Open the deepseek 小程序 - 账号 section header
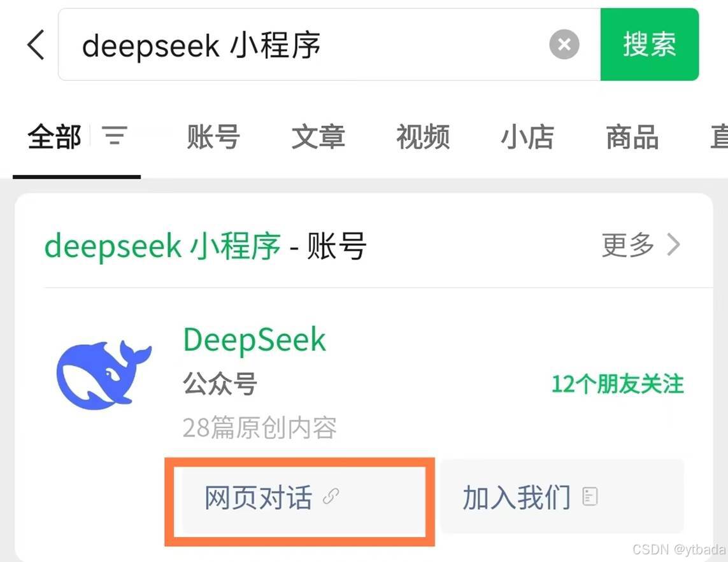This screenshot has width=728, height=562. coord(205,246)
